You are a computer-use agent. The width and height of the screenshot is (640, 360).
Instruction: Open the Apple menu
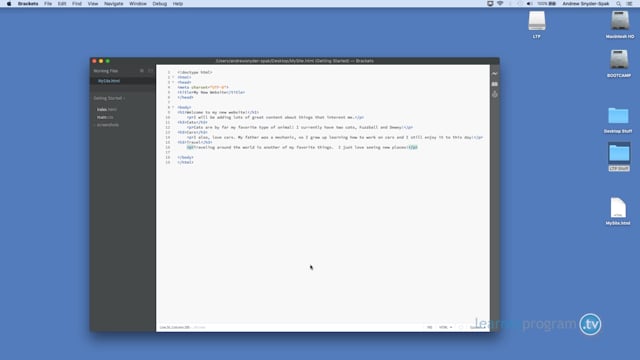tap(9, 4)
